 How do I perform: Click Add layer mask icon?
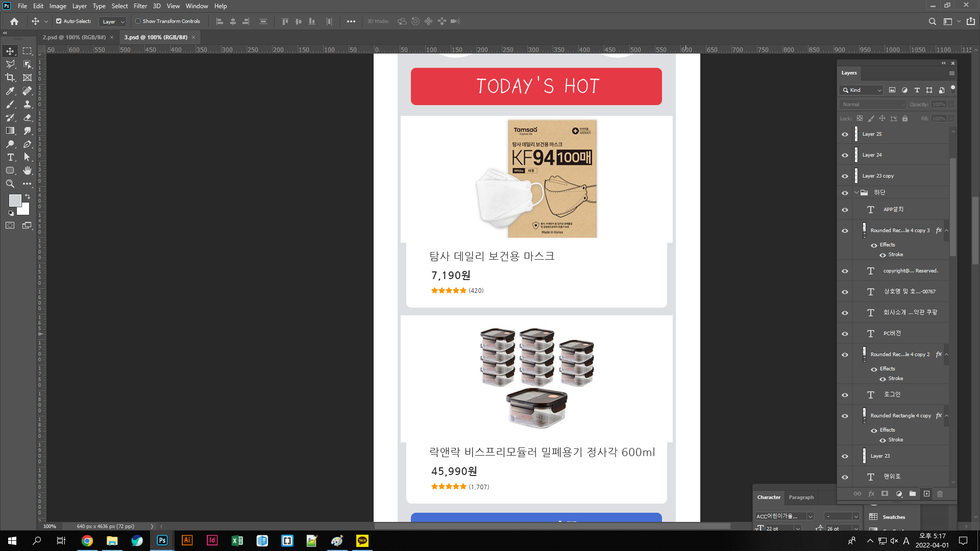(885, 494)
